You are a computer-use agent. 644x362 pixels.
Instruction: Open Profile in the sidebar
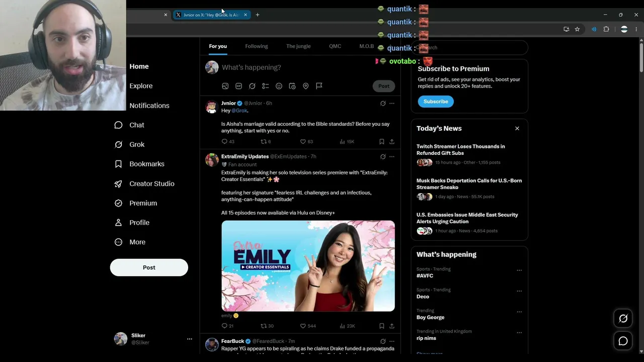coord(132,223)
